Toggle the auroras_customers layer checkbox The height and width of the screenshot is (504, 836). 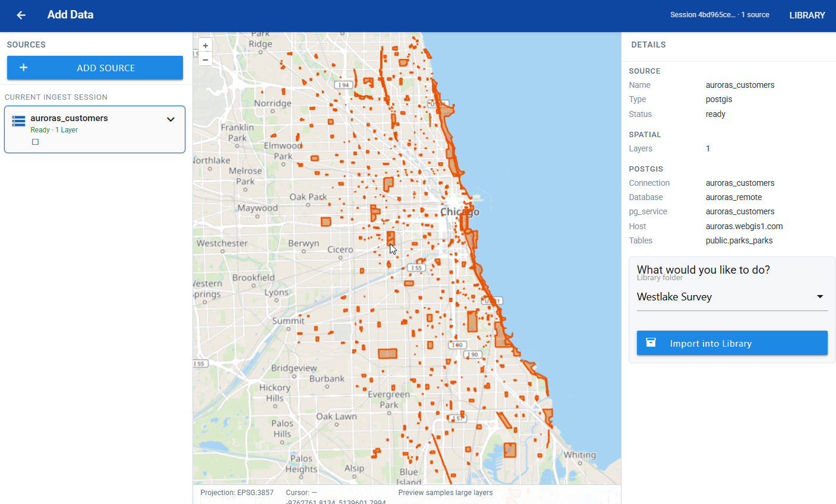pyautogui.click(x=35, y=142)
